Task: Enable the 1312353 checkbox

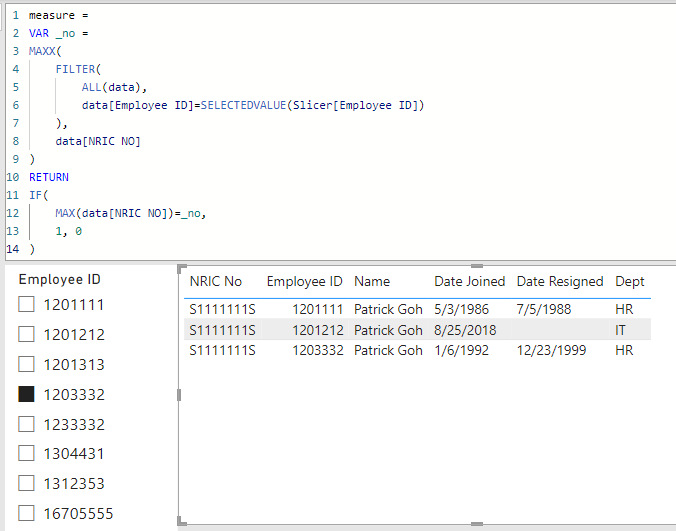Action: (26, 483)
